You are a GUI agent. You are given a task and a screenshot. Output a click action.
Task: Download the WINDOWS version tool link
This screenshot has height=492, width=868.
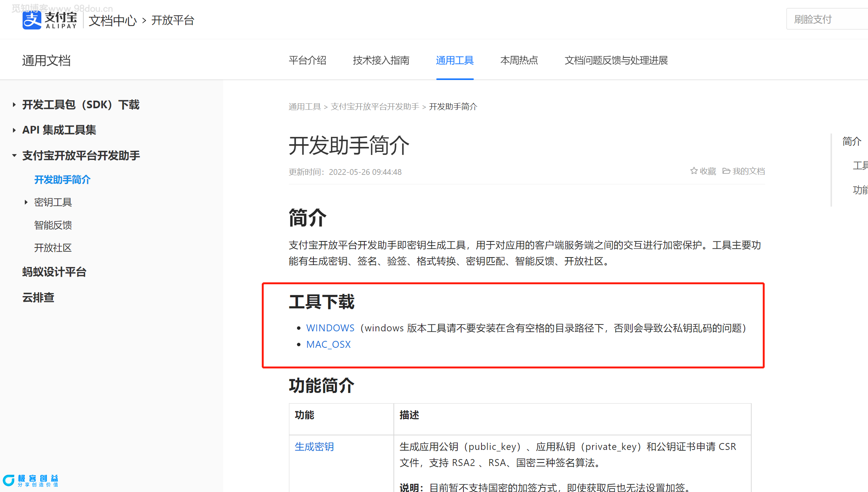tap(330, 328)
